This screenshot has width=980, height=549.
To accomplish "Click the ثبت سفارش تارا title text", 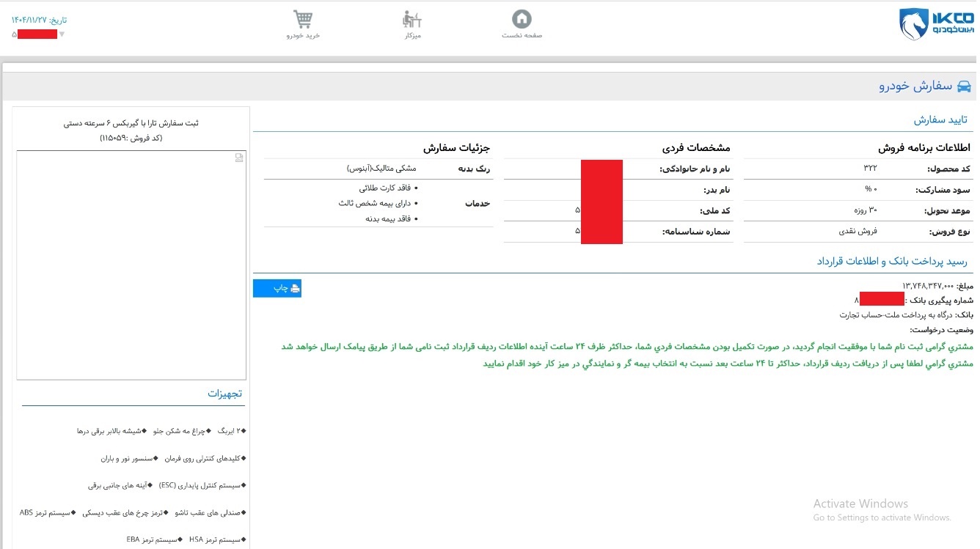I will [x=131, y=123].
